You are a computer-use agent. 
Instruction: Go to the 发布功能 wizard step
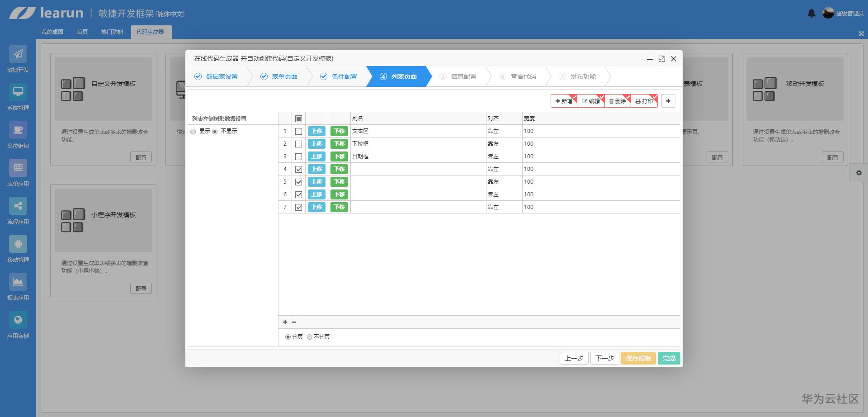point(577,76)
